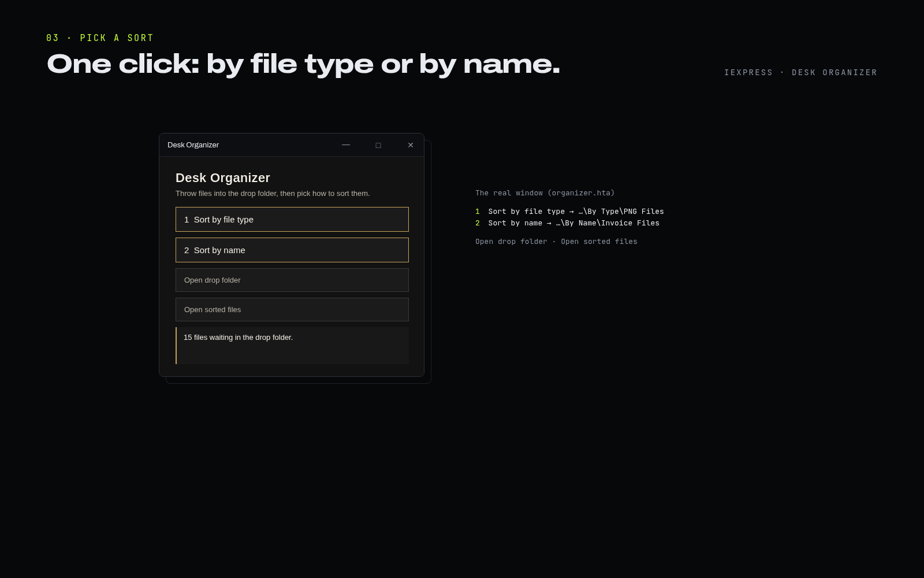Click 'IEXPRESS · DESK ORGANIZER' header text
The height and width of the screenshot is (578, 924).
(x=801, y=72)
